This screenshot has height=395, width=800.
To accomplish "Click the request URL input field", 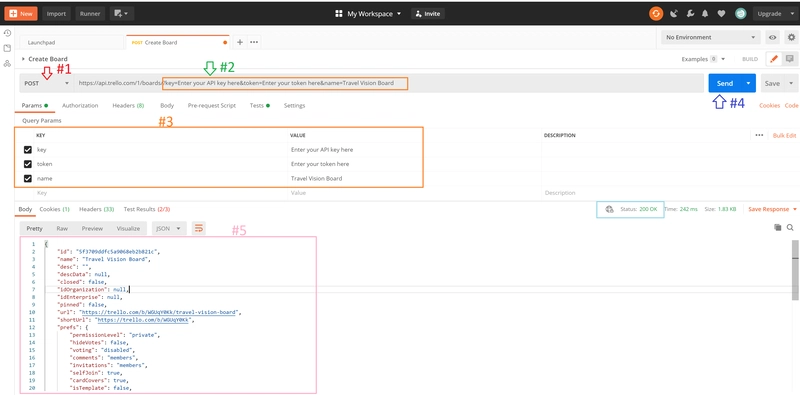I will (389, 83).
